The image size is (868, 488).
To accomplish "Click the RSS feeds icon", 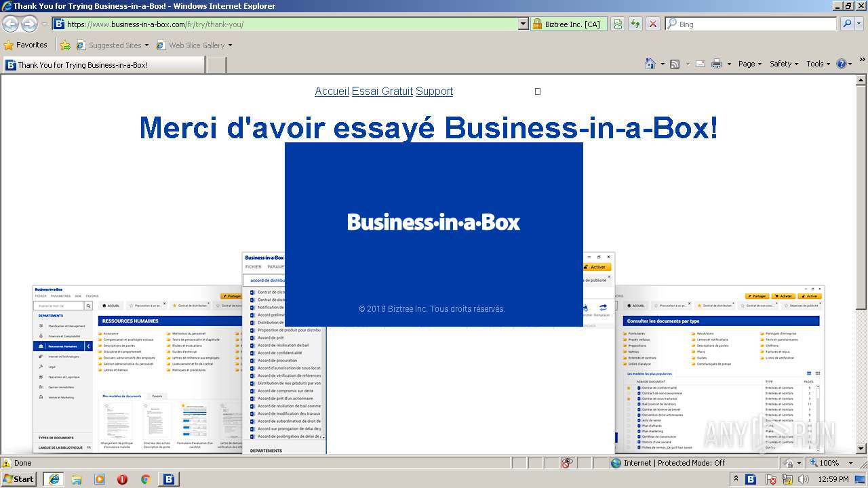I will [675, 64].
